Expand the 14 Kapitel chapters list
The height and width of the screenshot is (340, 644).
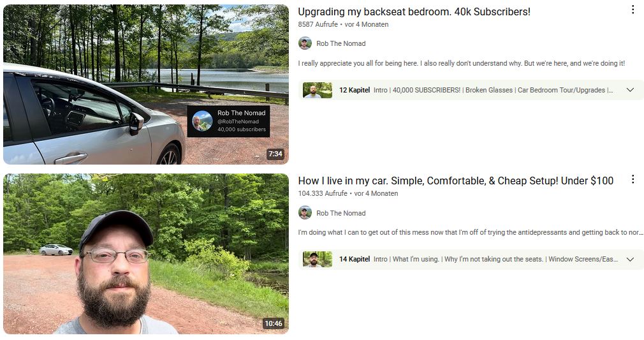630,260
